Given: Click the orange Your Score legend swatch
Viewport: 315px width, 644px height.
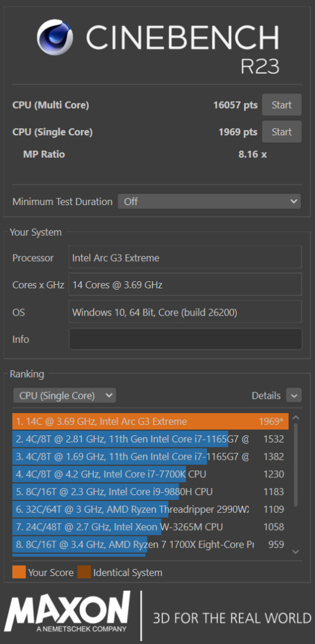Looking at the screenshot, I should tap(19, 572).
